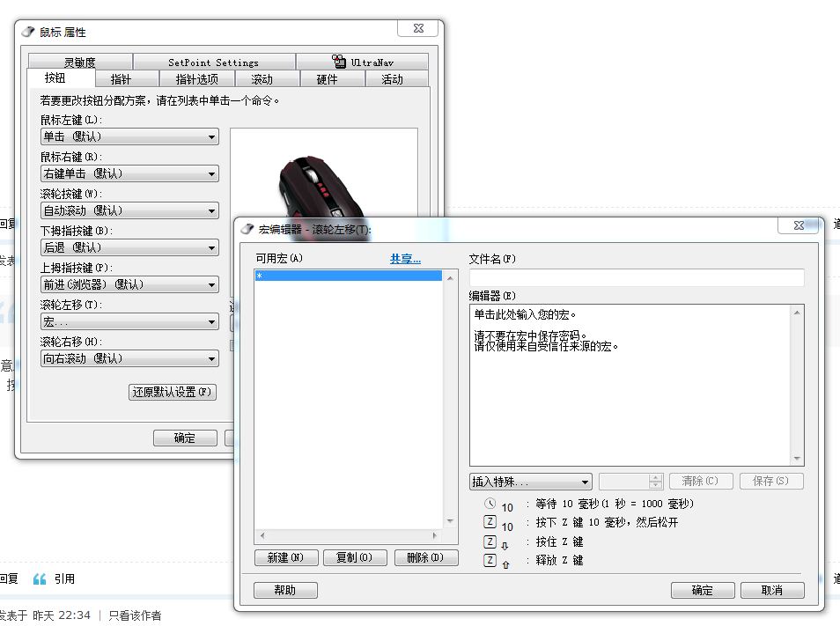Click the UltraNav tab icon

[x=340, y=62]
